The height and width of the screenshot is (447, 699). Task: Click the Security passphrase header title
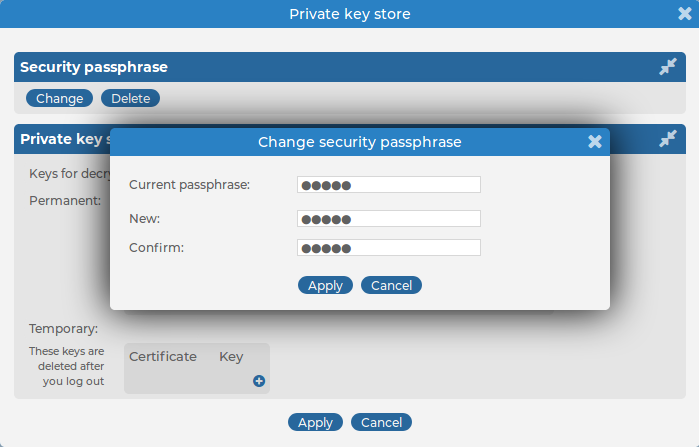click(x=94, y=67)
